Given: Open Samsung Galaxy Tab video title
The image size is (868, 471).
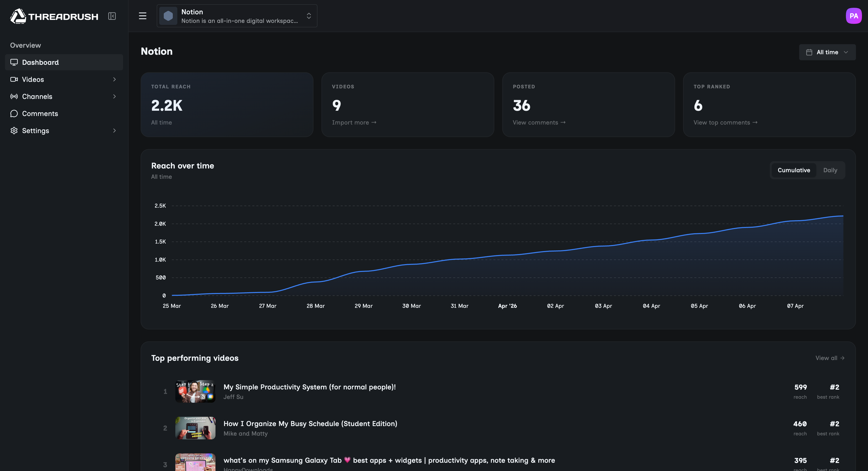Looking at the screenshot, I should (x=389, y=460).
